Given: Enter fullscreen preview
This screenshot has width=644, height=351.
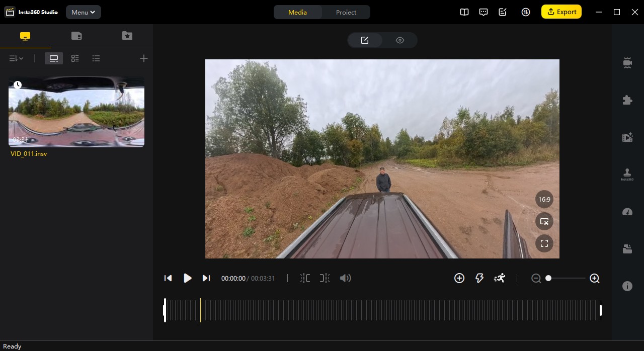Looking at the screenshot, I should tap(544, 243).
